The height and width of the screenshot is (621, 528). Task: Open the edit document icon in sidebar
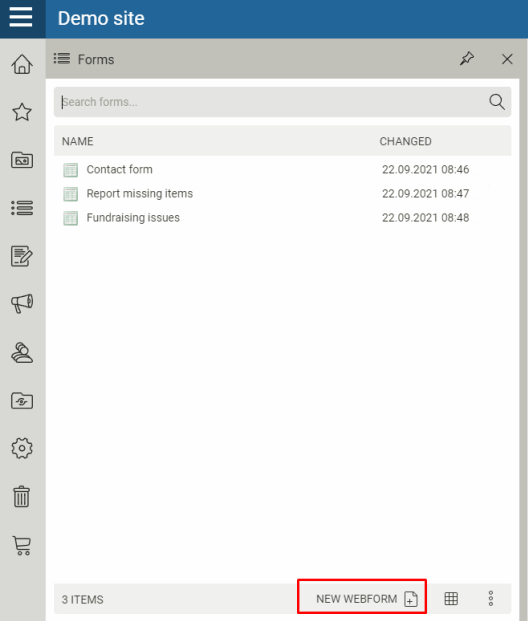point(22,256)
